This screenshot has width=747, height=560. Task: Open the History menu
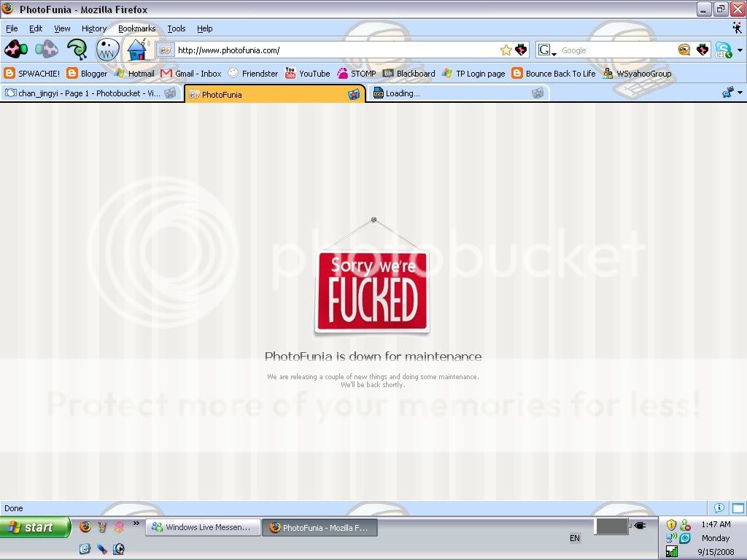click(94, 28)
